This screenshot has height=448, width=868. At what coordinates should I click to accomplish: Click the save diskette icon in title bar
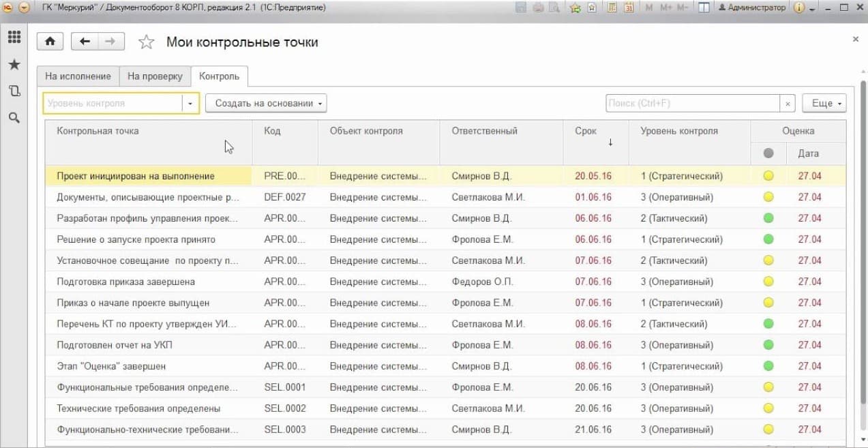[522, 8]
